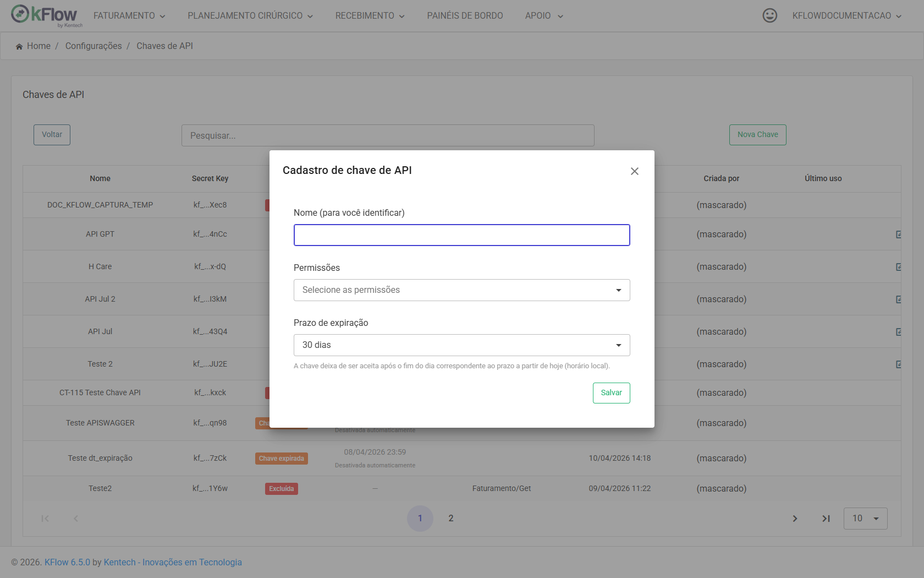Click the kFlow logo
This screenshot has width=924, height=578.
pos(47,15)
